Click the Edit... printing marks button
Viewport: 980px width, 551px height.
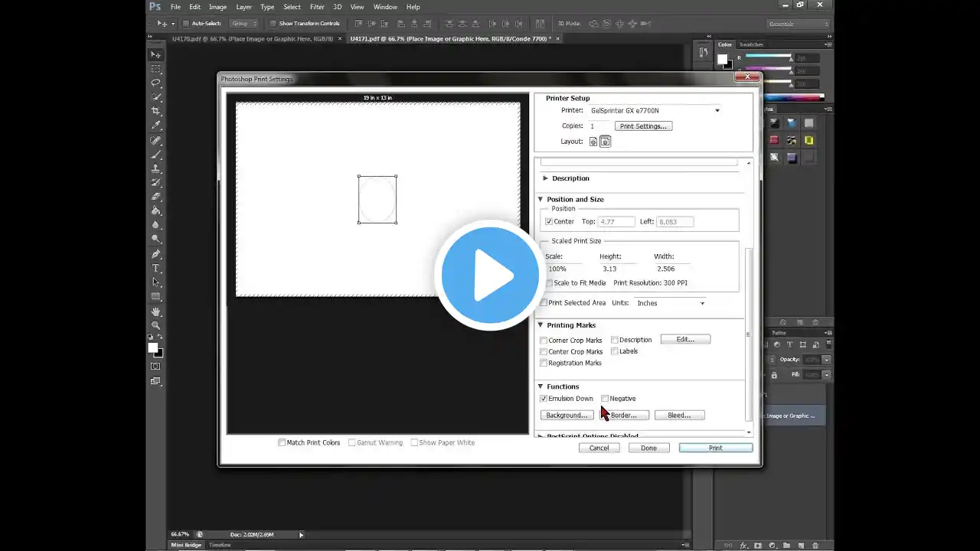coord(685,339)
